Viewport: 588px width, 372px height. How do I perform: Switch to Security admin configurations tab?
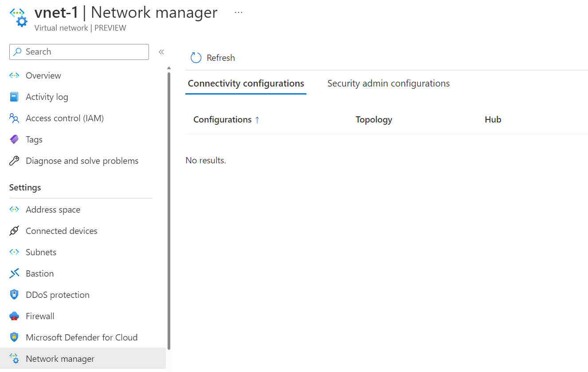(x=388, y=83)
